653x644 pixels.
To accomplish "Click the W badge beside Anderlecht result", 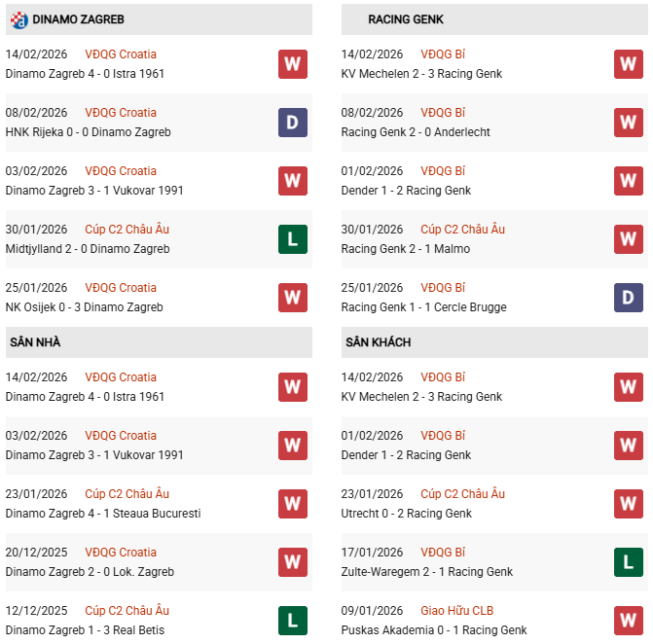I will pyautogui.click(x=629, y=123).
